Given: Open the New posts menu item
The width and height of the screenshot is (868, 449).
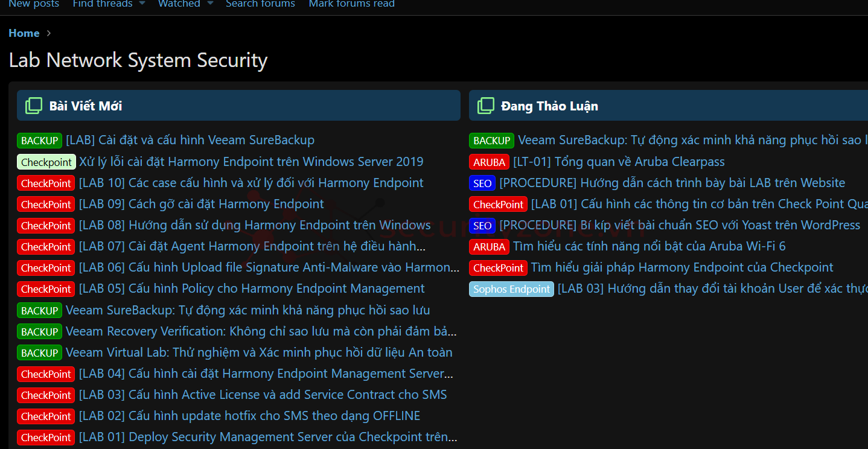Looking at the screenshot, I should tap(34, 4).
